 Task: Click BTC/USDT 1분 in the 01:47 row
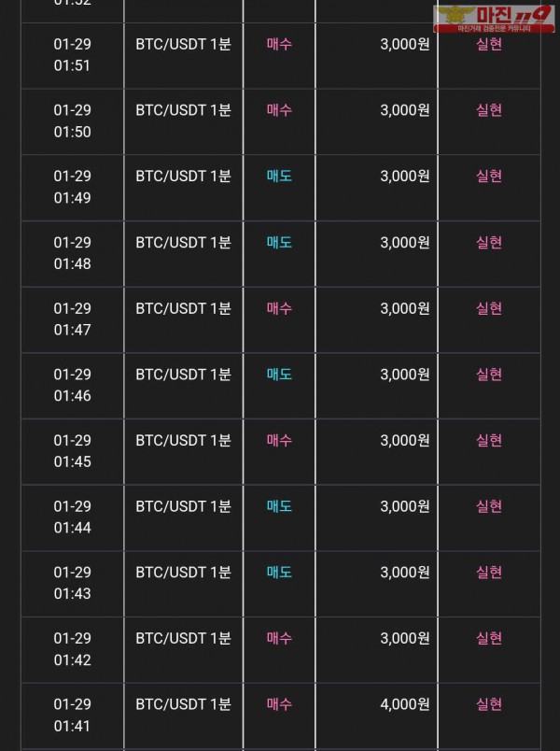[x=183, y=308]
